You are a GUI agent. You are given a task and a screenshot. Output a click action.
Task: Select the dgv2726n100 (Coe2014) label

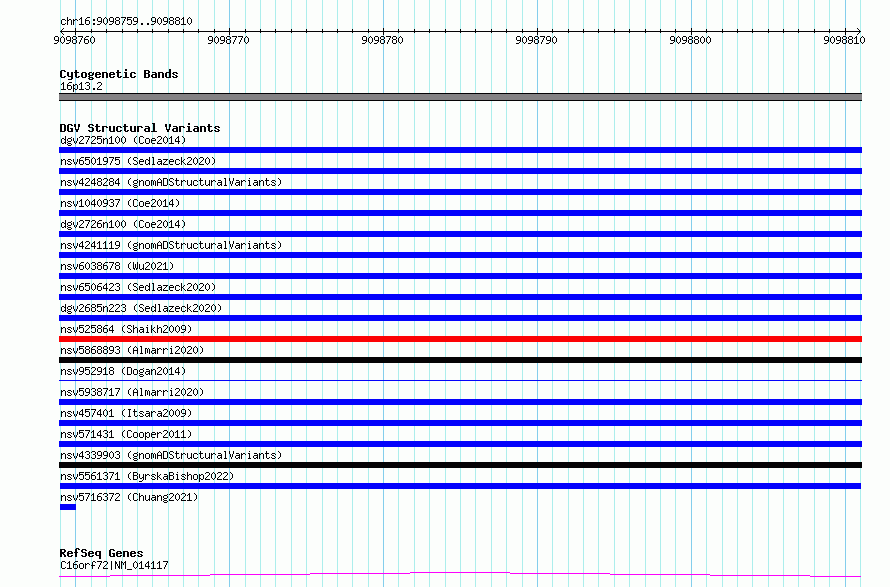pos(123,224)
